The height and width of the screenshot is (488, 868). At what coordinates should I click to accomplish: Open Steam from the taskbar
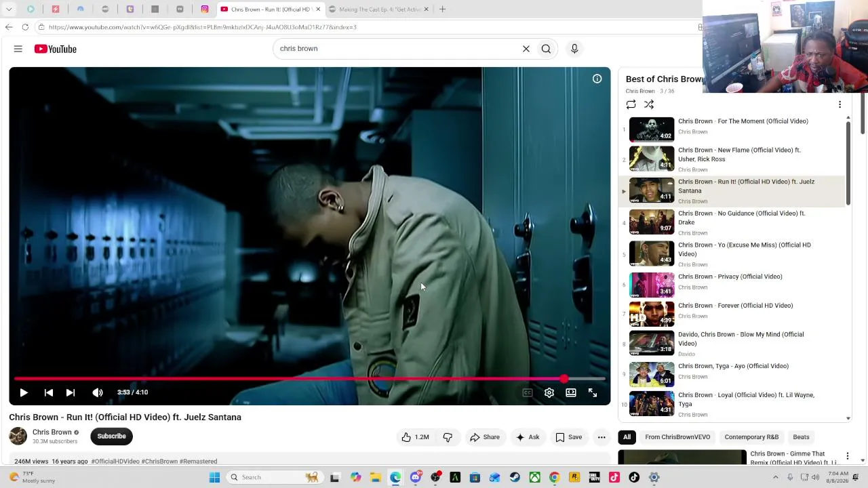[515, 477]
